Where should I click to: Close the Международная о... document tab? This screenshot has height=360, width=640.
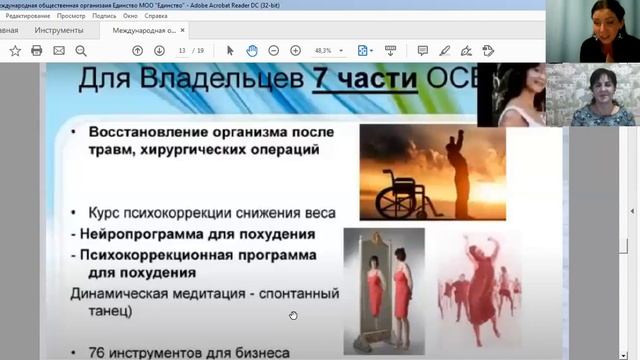pos(182,30)
